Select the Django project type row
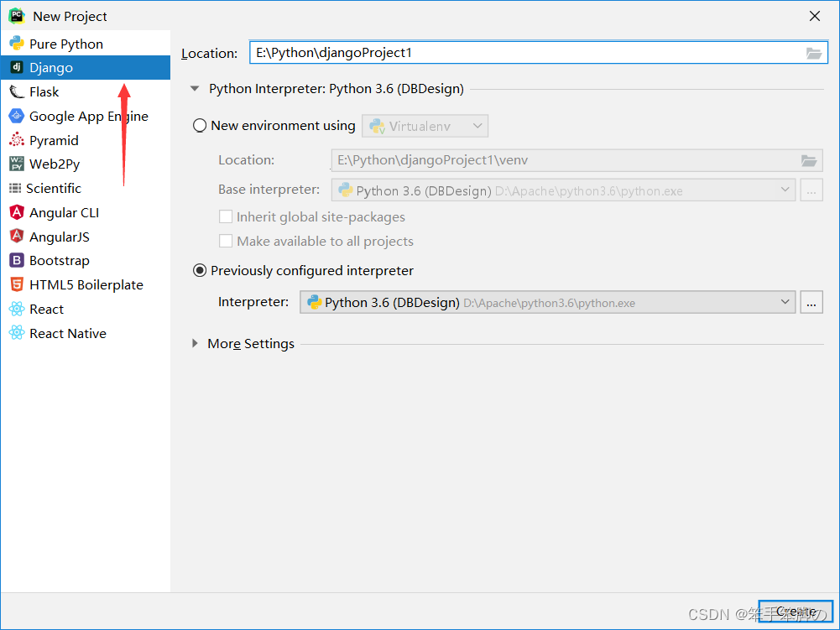 click(86, 67)
